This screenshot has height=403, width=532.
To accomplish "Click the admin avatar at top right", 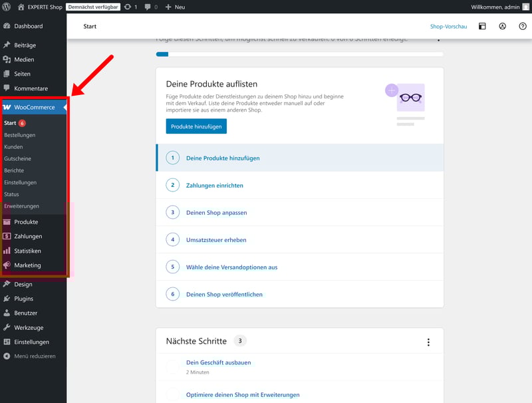I will pos(525,7).
